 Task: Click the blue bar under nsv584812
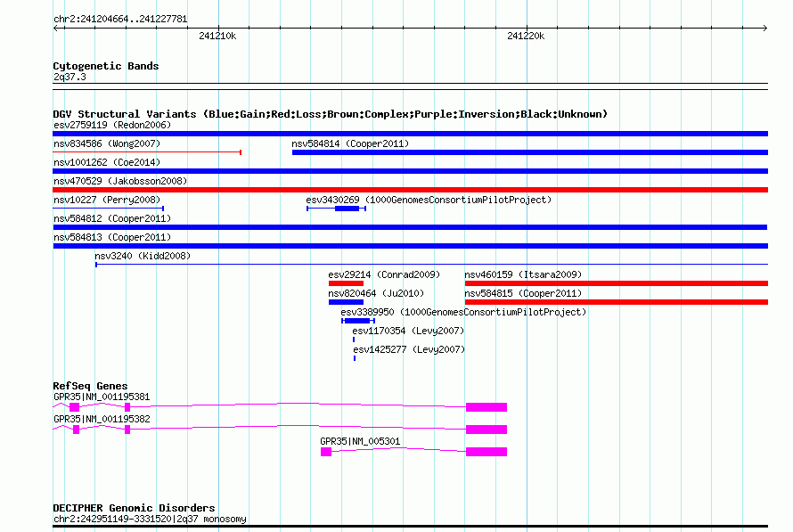click(x=410, y=227)
